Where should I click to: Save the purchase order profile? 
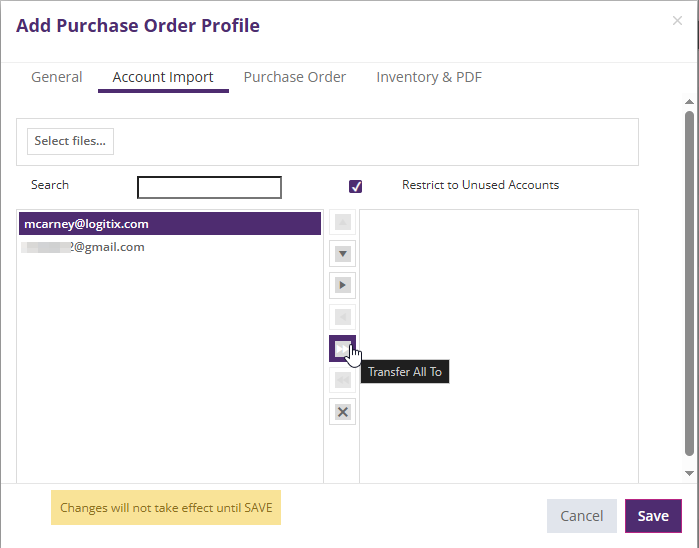pyautogui.click(x=653, y=516)
